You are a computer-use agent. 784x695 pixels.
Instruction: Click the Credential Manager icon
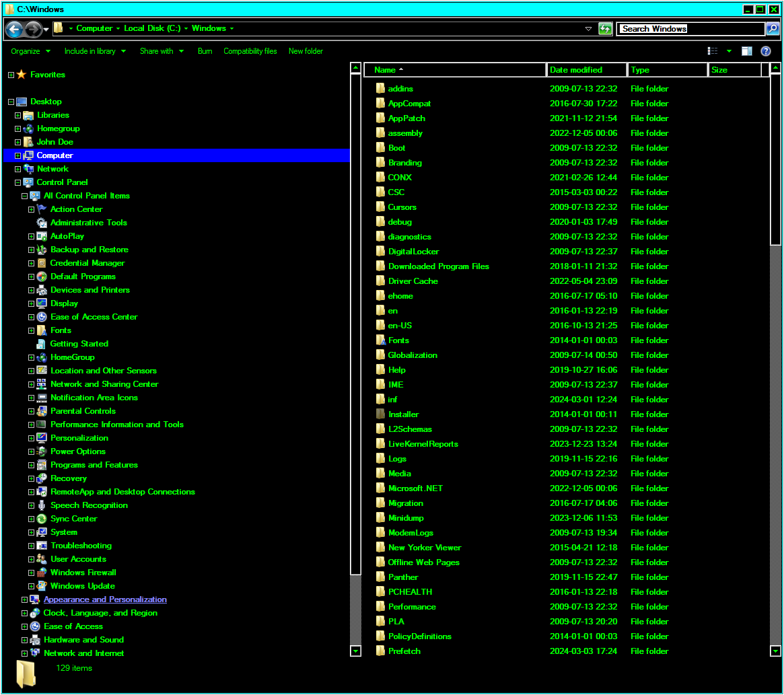point(42,263)
